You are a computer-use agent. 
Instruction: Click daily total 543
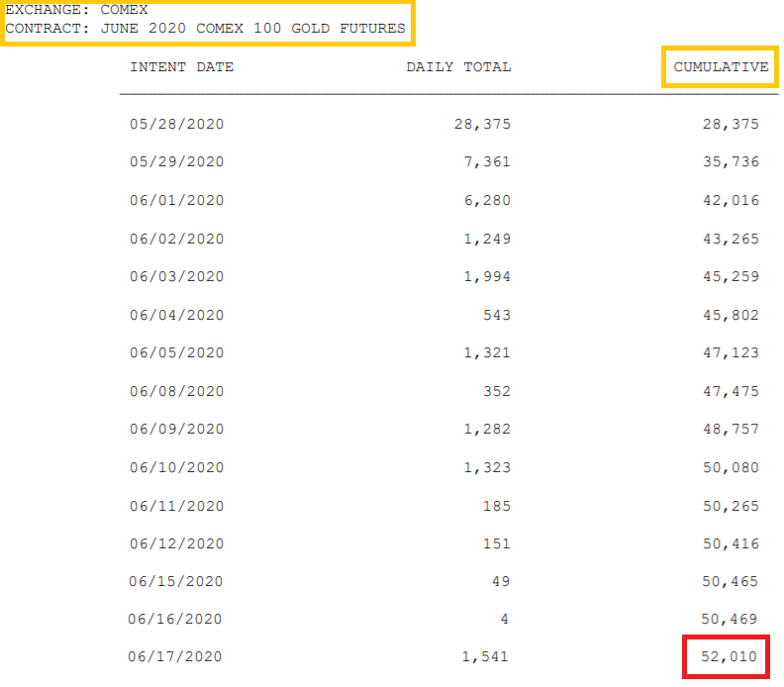(x=497, y=315)
